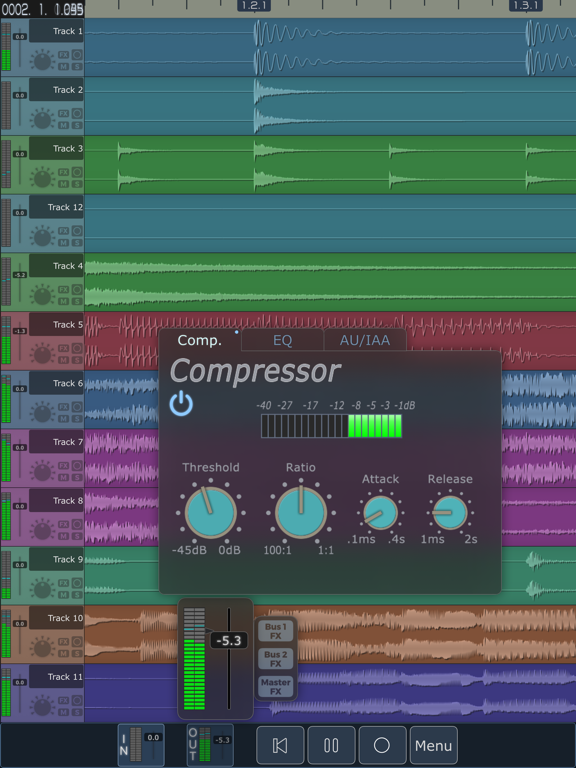Jump to timeline marker 1.2.1
Viewport: 576px width, 768px height.
[254, 5]
